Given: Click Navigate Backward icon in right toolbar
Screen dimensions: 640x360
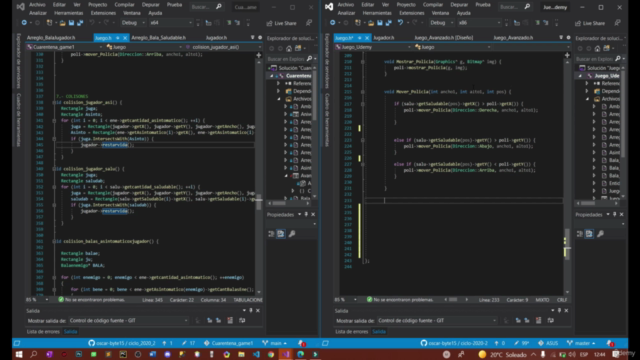Looking at the screenshot, I should [x=333, y=23].
